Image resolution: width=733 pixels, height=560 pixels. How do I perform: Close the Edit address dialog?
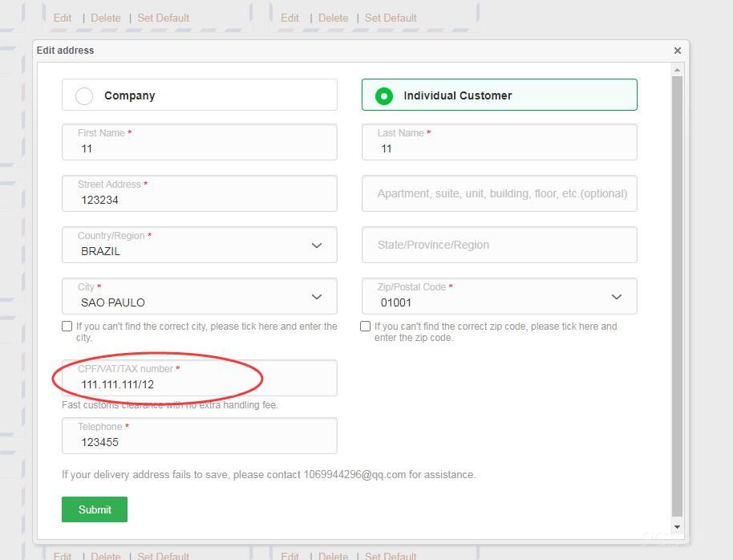677,51
